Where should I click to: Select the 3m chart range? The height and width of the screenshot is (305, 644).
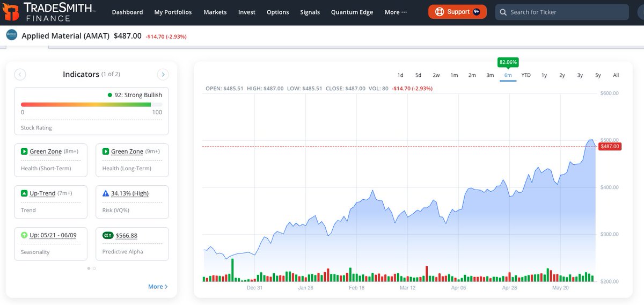(490, 75)
